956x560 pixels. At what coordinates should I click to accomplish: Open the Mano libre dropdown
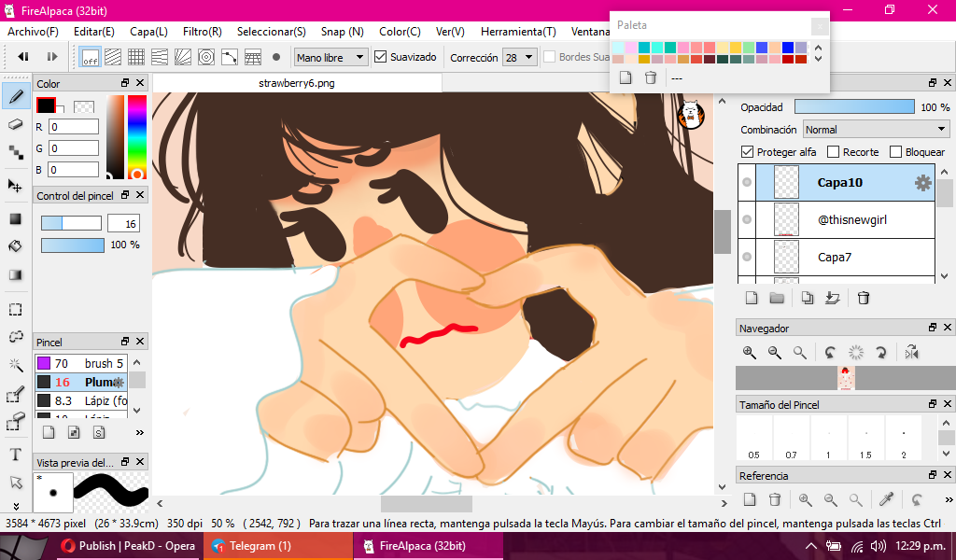tap(331, 57)
